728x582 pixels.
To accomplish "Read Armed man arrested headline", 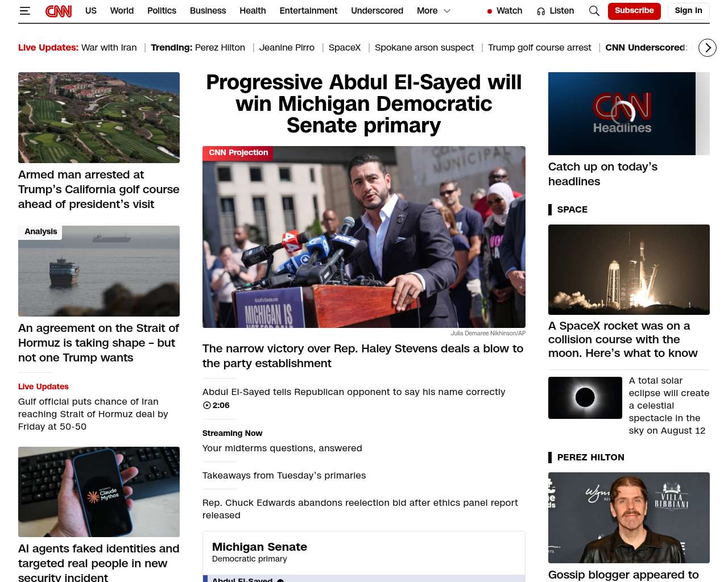I will 99,189.
